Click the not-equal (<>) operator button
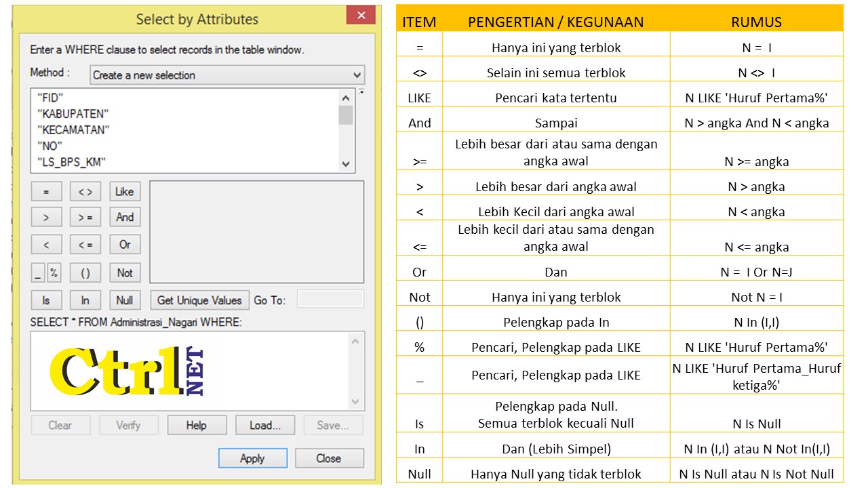 click(x=85, y=190)
